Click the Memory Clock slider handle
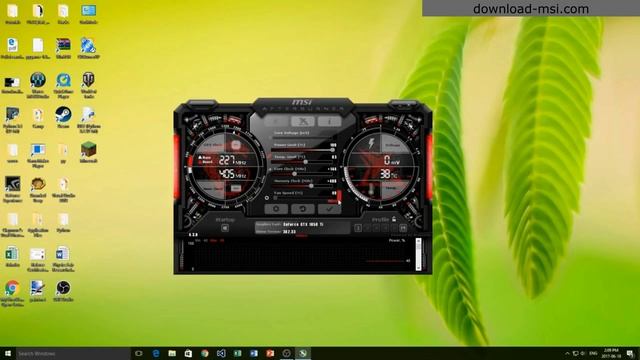Viewport: 640px width, 360px height. pyautogui.click(x=311, y=186)
